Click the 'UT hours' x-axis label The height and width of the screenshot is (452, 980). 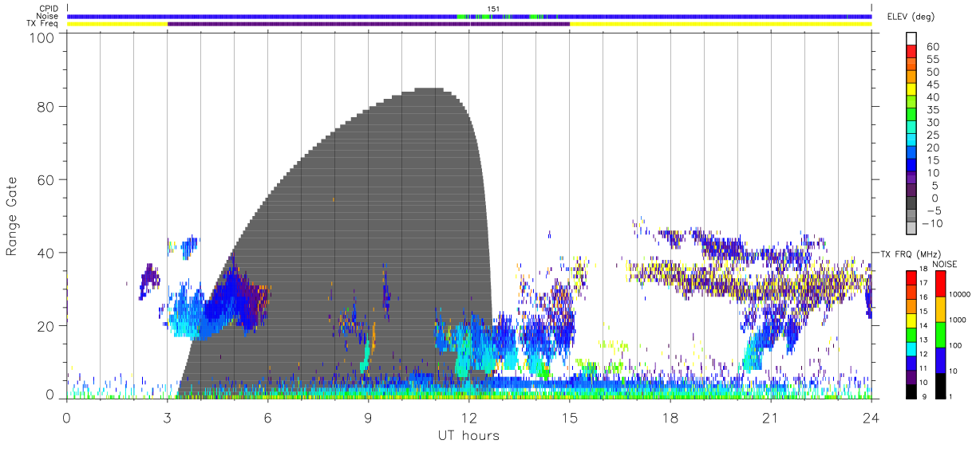[x=468, y=435]
